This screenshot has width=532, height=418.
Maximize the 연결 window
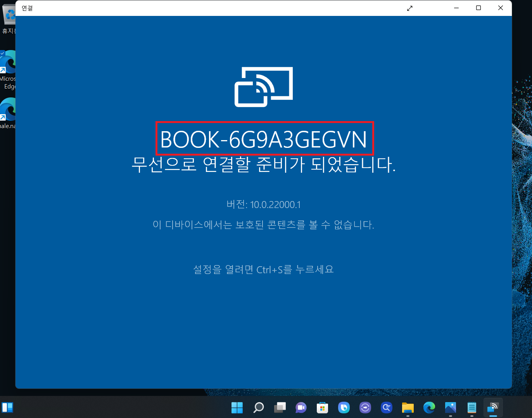point(478,8)
